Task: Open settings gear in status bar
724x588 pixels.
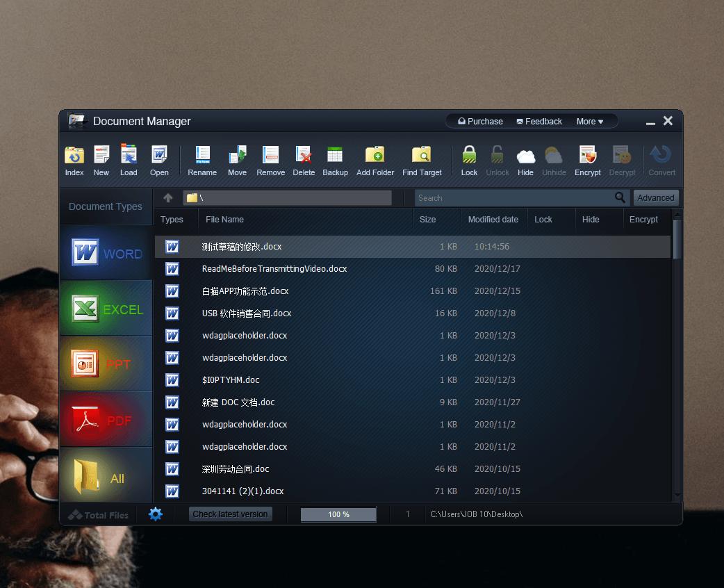Action: click(156, 514)
